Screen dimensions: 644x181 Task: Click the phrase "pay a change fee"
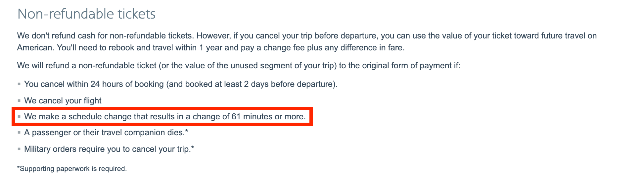tap(273, 48)
